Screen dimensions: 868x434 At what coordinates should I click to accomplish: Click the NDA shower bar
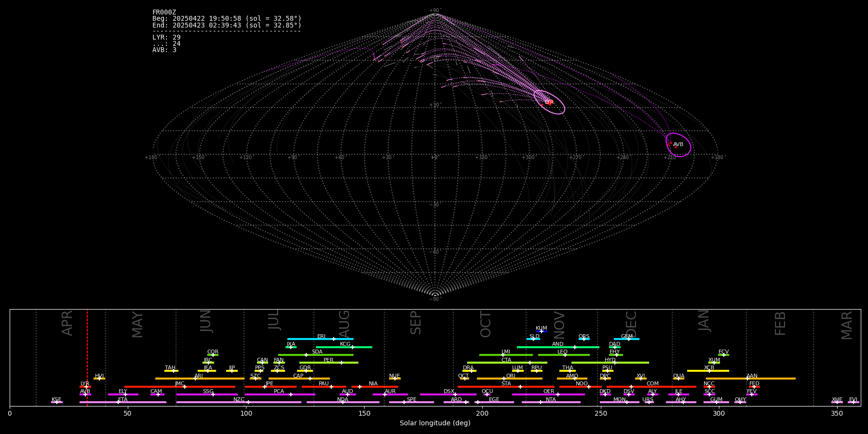(343, 402)
